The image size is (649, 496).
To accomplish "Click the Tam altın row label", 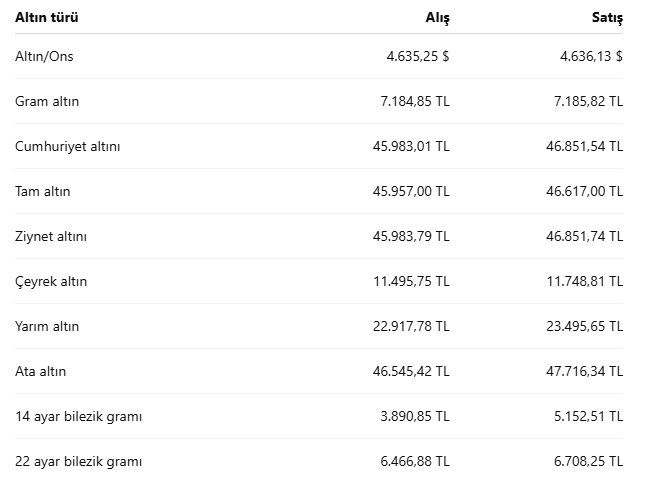I will pyautogui.click(x=43, y=191).
